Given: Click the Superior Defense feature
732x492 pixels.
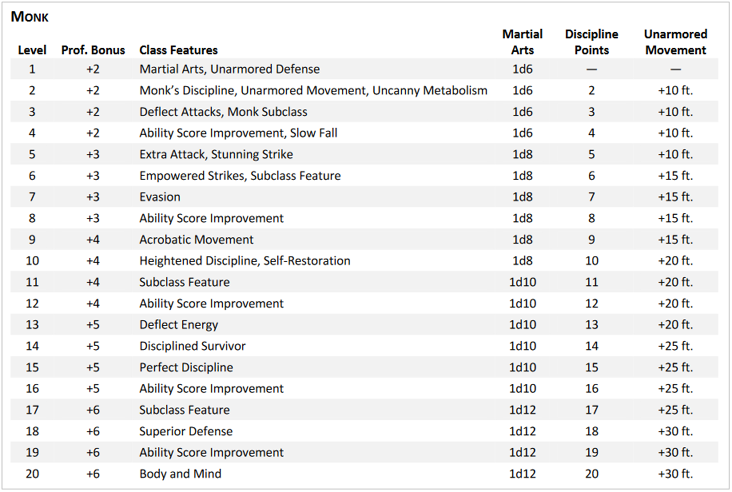Looking at the screenshot, I should click(185, 431).
